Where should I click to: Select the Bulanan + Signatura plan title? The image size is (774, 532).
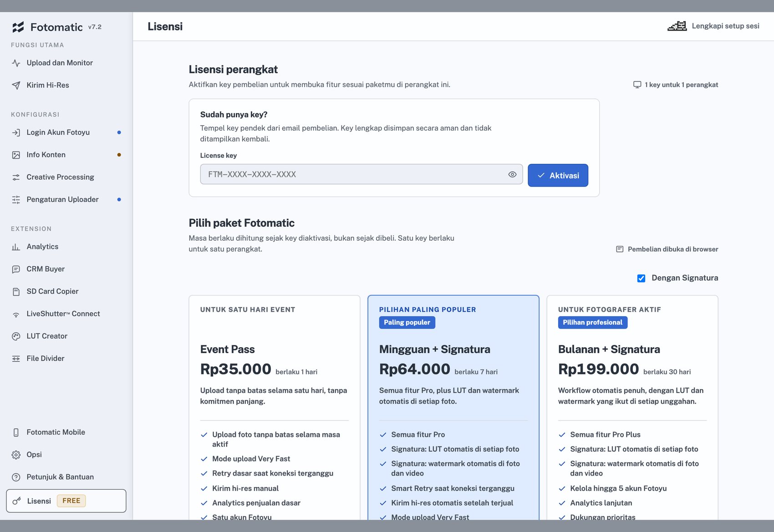tap(609, 349)
